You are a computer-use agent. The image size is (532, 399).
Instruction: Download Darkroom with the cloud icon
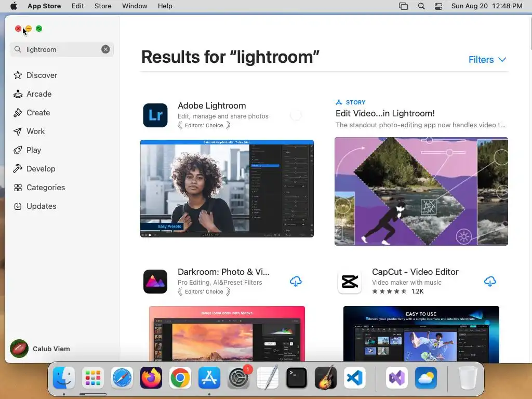click(x=296, y=281)
